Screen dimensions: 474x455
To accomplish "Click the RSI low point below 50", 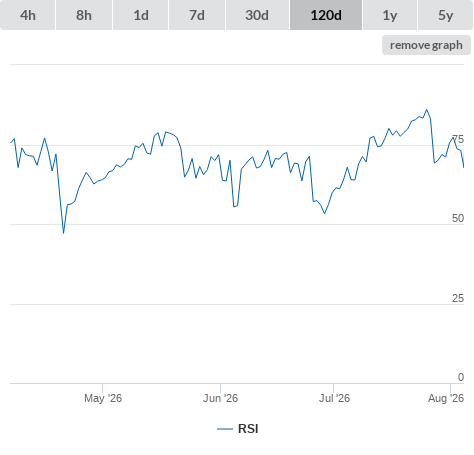I will click(63, 233).
